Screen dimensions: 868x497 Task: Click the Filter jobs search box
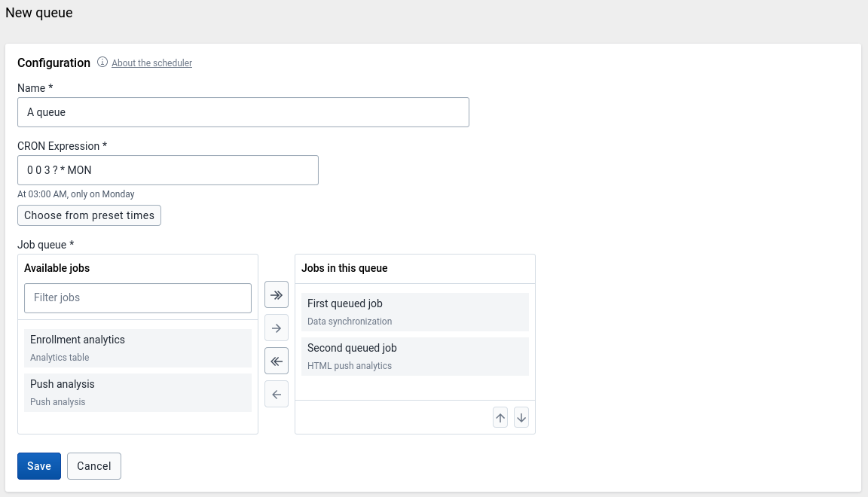pyautogui.click(x=138, y=298)
